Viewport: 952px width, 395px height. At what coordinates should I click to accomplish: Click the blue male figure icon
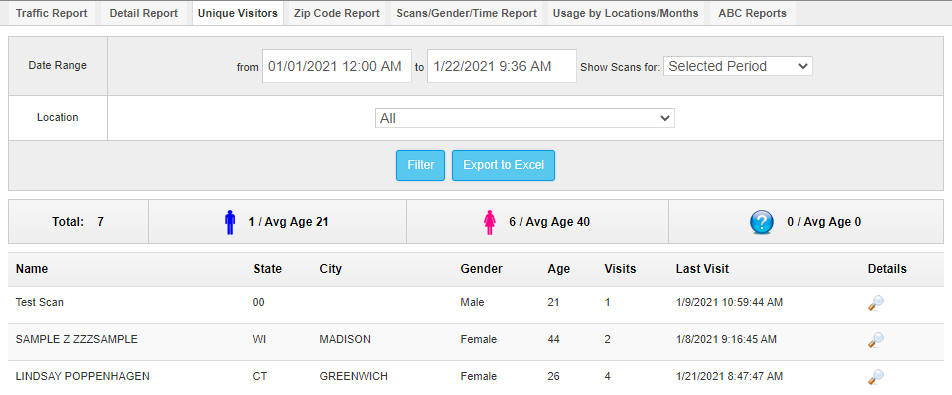230,223
